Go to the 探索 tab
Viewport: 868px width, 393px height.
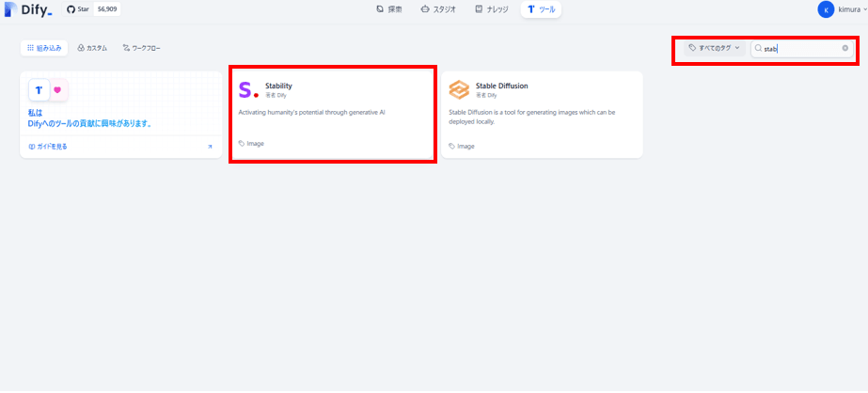(x=389, y=9)
